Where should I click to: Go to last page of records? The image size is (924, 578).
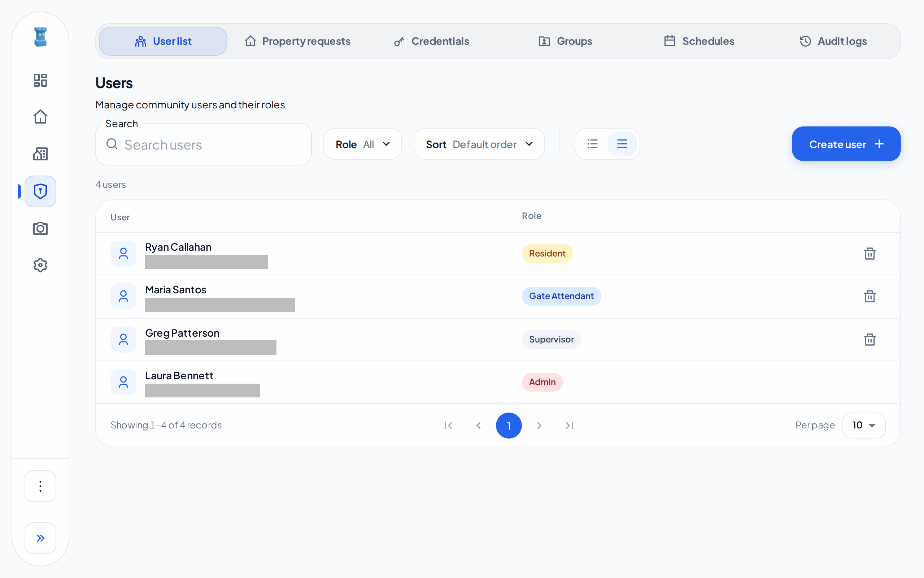[x=569, y=426]
